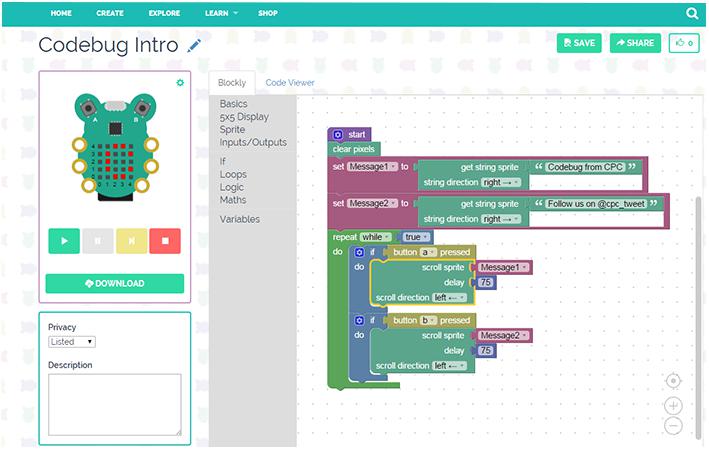Toggle the true boolean dropdown
Viewport: 709px width, 449px height.
(416, 237)
